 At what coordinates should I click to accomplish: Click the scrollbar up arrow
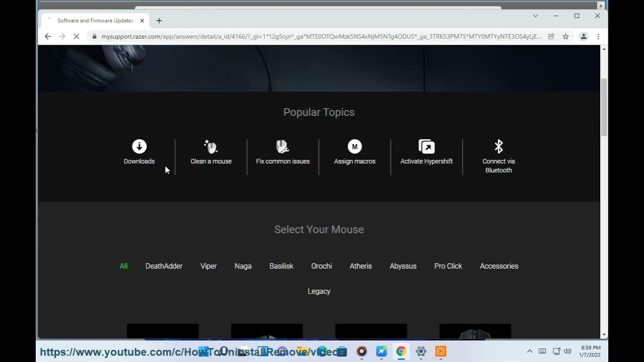(604, 49)
